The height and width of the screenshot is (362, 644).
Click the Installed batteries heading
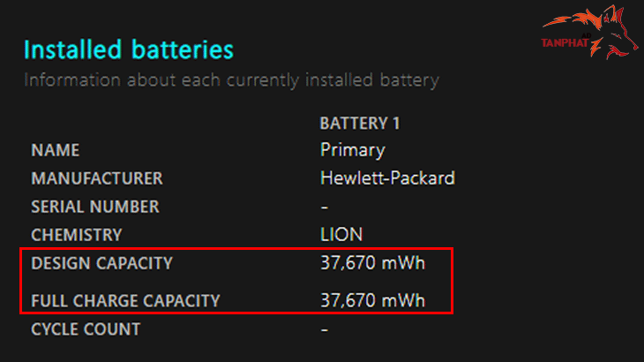click(129, 49)
